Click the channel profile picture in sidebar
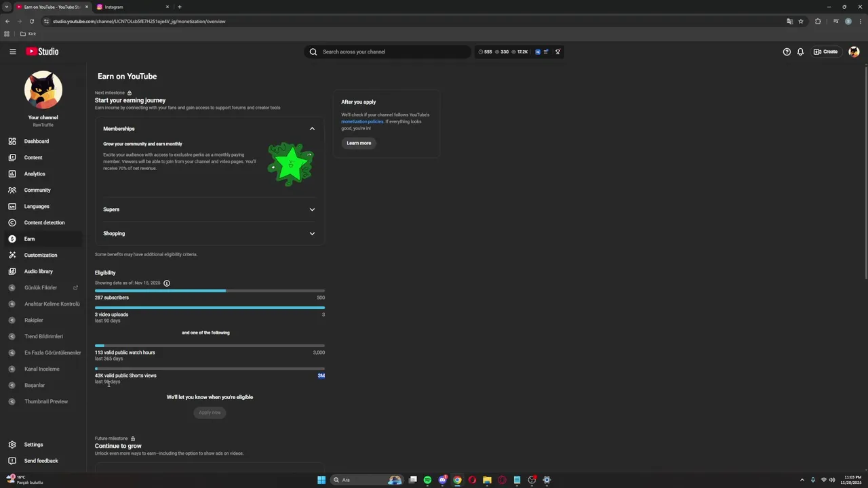Screen dimensions: 868x488 click(43, 89)
